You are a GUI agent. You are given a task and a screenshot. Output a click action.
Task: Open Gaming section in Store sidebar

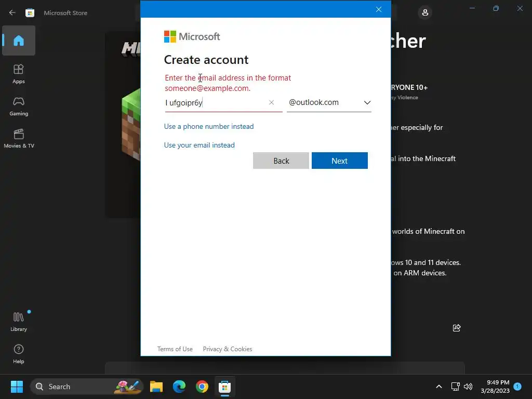(19, 106)
